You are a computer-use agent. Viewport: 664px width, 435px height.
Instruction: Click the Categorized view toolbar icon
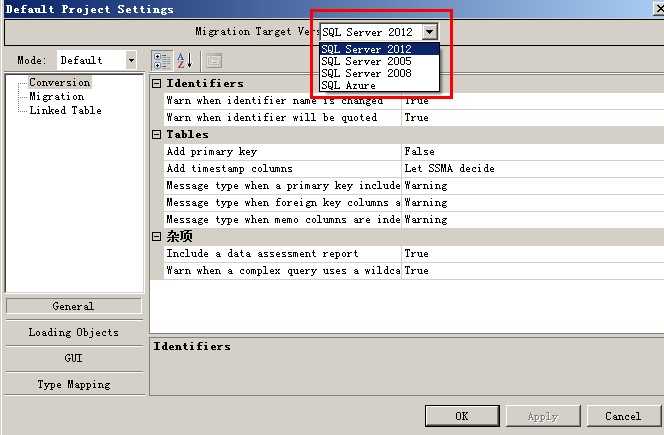point(162,60)
